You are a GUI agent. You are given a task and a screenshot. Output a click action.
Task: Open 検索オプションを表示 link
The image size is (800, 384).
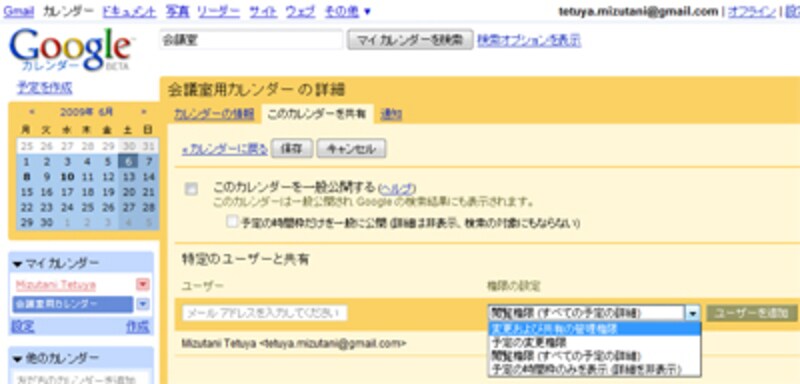(x=529, y=40)
